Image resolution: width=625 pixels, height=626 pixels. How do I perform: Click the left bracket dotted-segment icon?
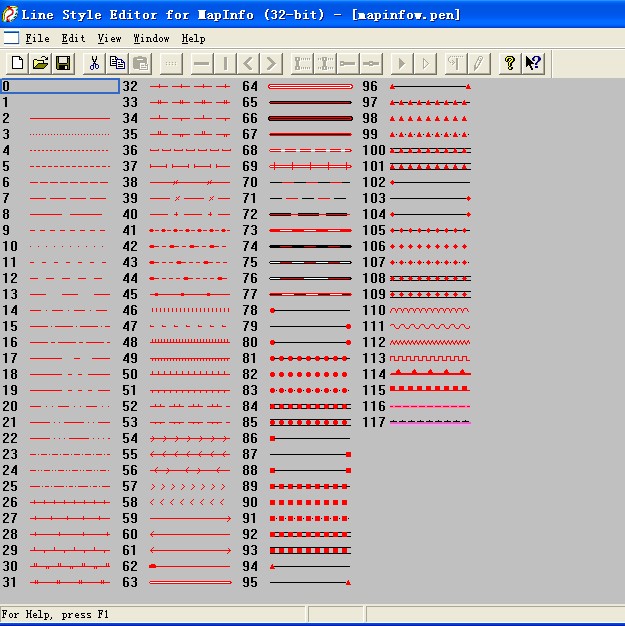click(x=302, y=63)
